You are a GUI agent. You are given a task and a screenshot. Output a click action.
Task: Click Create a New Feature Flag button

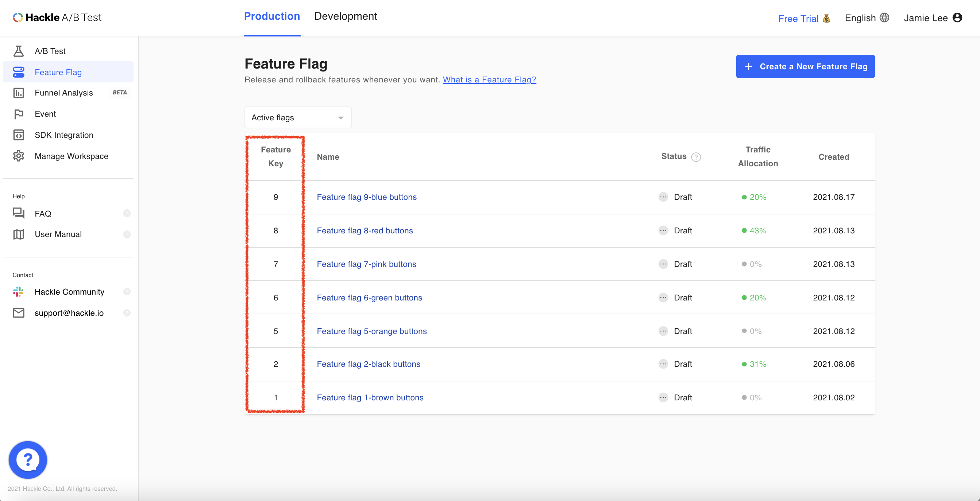click(x=805, y=66)
